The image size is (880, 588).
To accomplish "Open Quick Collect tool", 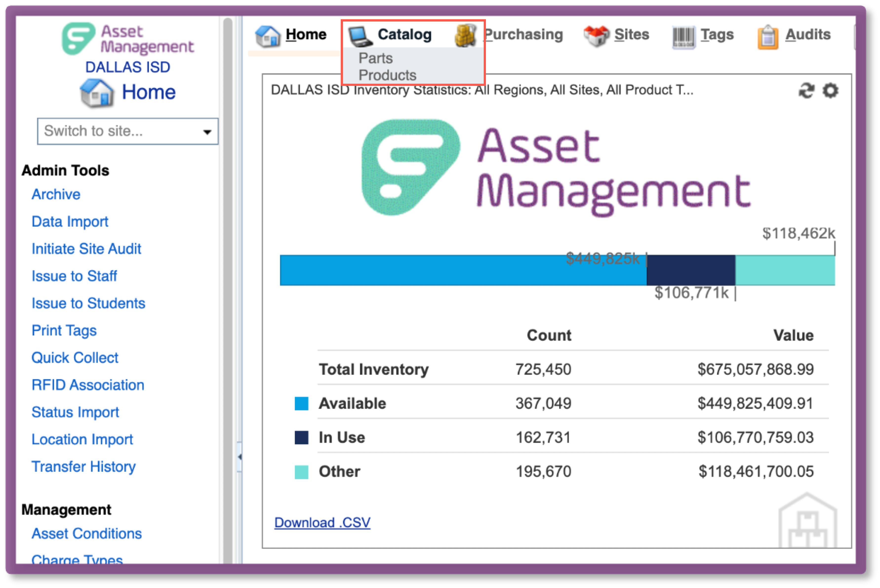I will [75, 358].
